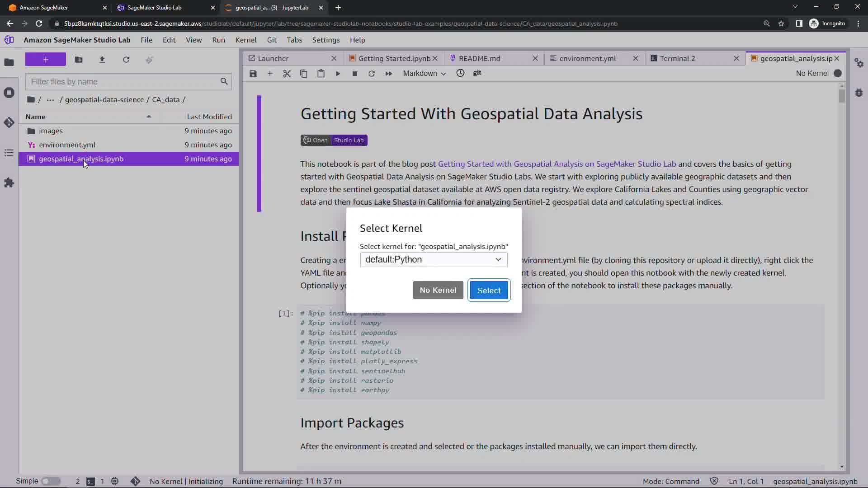Open the Kernel menu
868x488 pixels.
click(245, 40)
